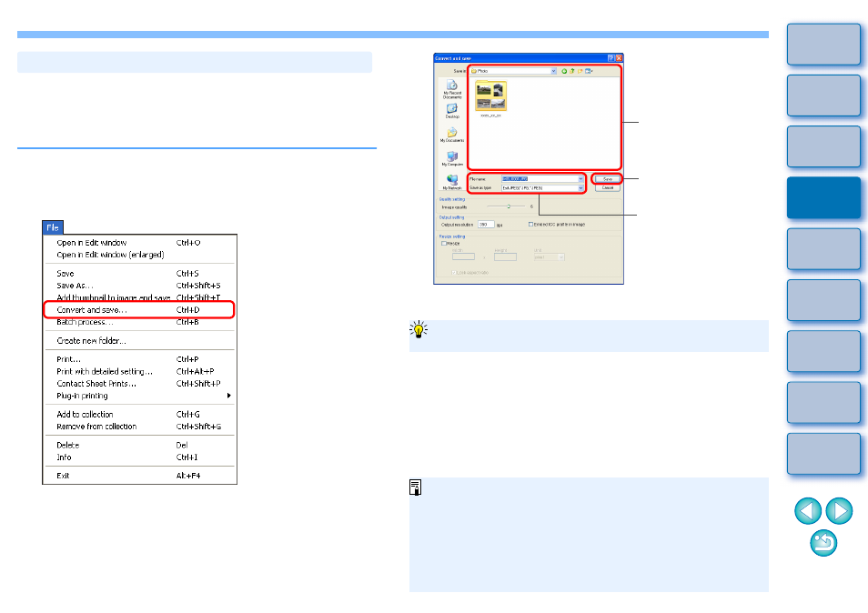The height and width of the screenshot is (613, 868).
Task: Open the File menu
Action: tap(53, 227)
